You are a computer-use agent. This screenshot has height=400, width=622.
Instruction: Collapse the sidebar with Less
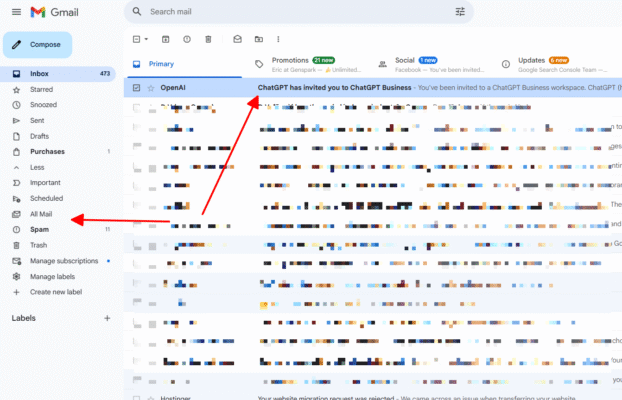[37, 167]
